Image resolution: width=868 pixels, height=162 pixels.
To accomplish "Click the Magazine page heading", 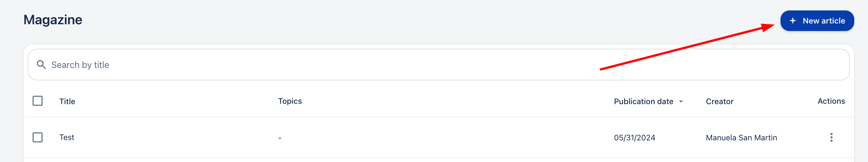I will click(x=53, y=20).
